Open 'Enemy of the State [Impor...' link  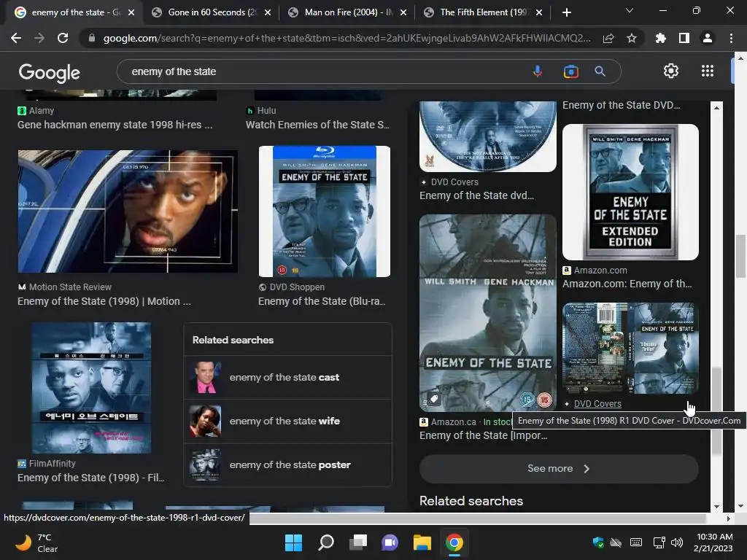click(483, 435)
